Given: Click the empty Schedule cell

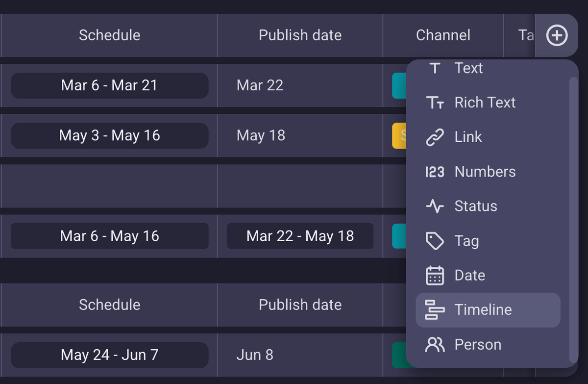Looking at the screenshot, I should 109,186.
